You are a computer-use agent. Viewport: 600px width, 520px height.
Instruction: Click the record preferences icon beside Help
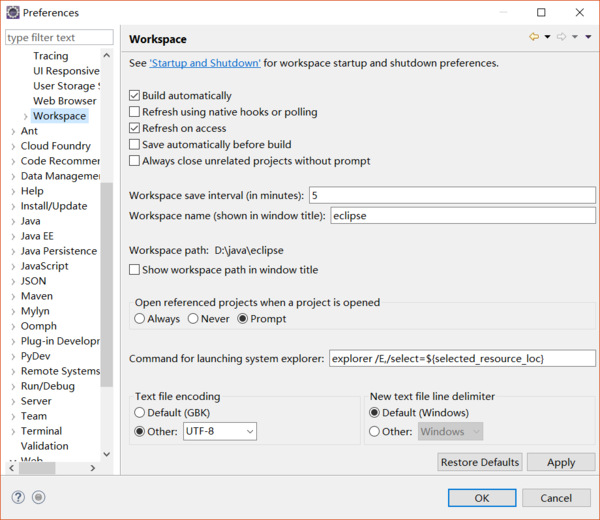(x=38, y=497)
